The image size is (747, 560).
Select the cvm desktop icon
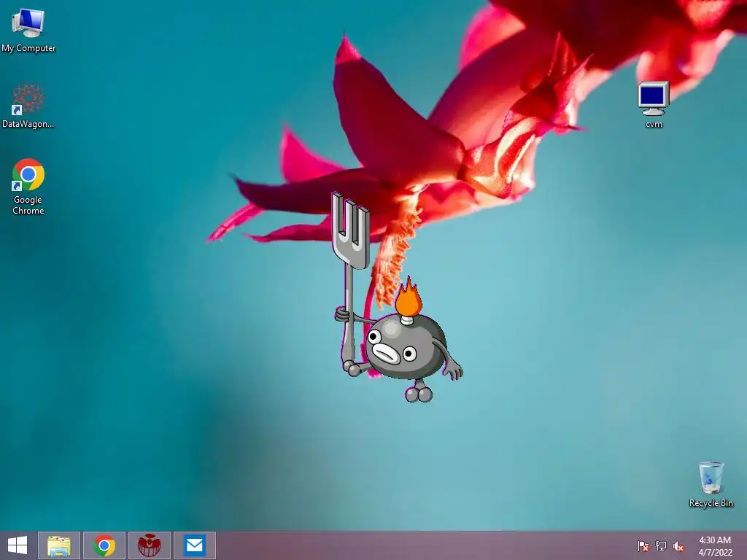tap(654, 105)
